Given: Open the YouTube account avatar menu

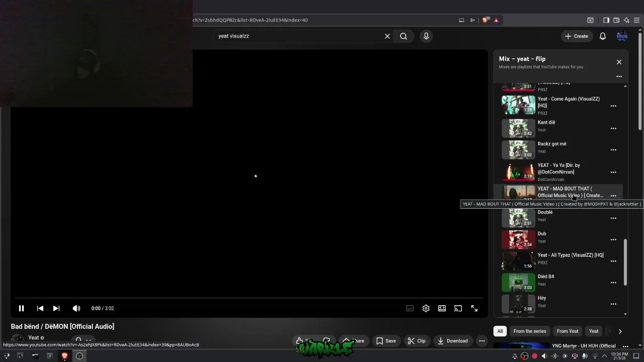Looking at the screenshot, I should coord(622,36).
